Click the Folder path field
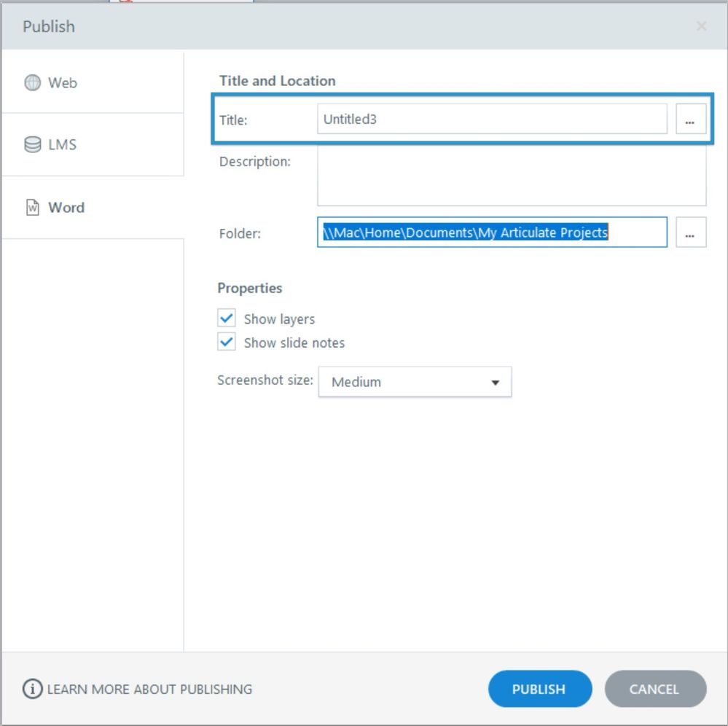 pyautogui.click(x=491, y=233)
